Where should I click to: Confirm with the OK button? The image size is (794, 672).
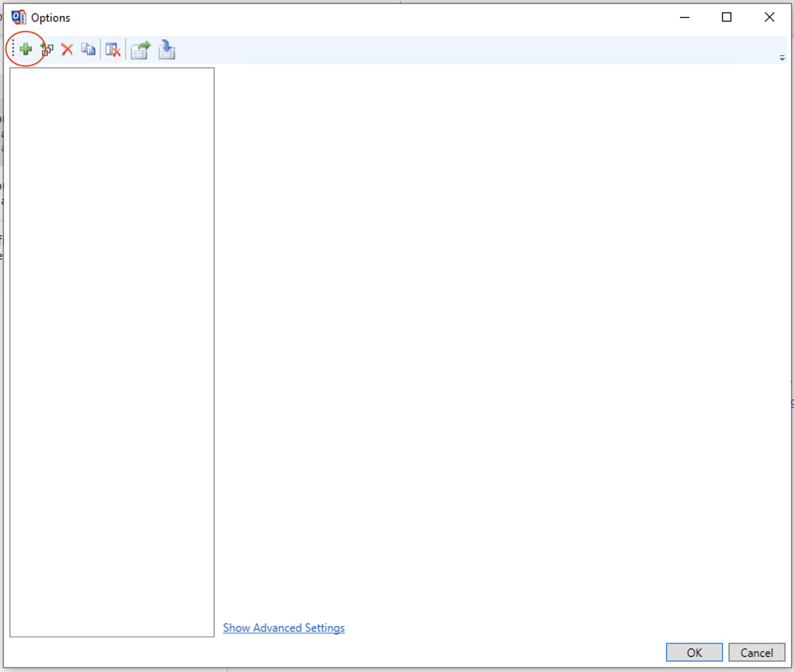(x=694, y=652)
